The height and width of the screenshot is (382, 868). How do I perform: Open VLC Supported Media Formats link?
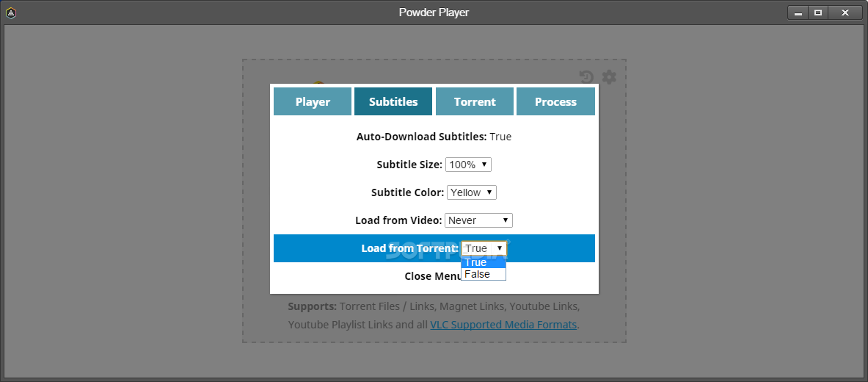pos(504,325)
